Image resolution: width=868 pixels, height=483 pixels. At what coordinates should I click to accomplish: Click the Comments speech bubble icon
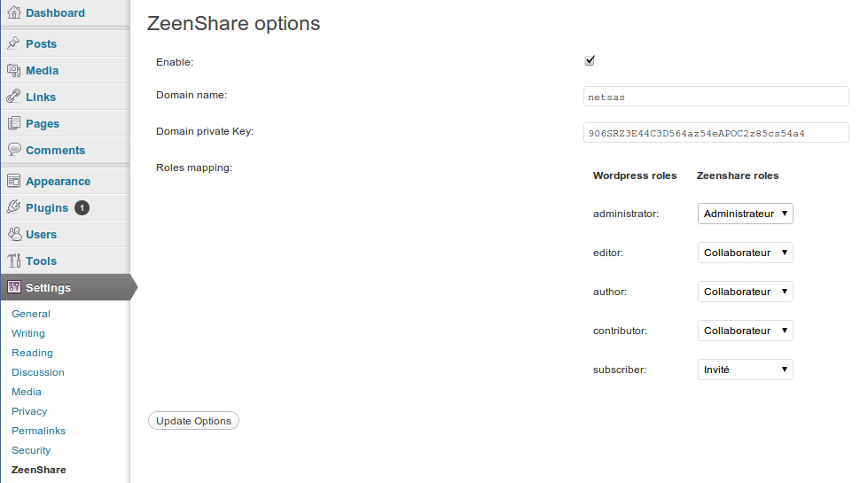14,150
